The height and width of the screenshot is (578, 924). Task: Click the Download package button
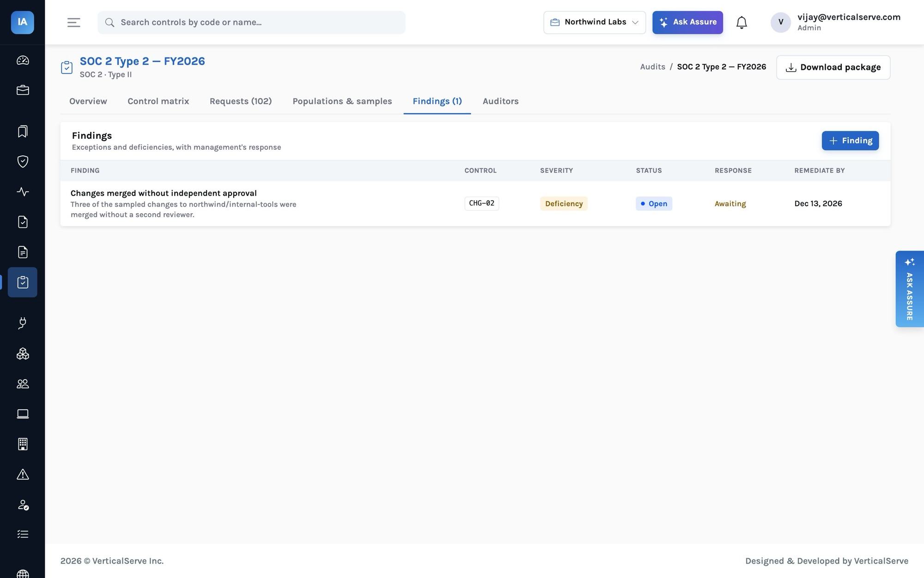833,68
